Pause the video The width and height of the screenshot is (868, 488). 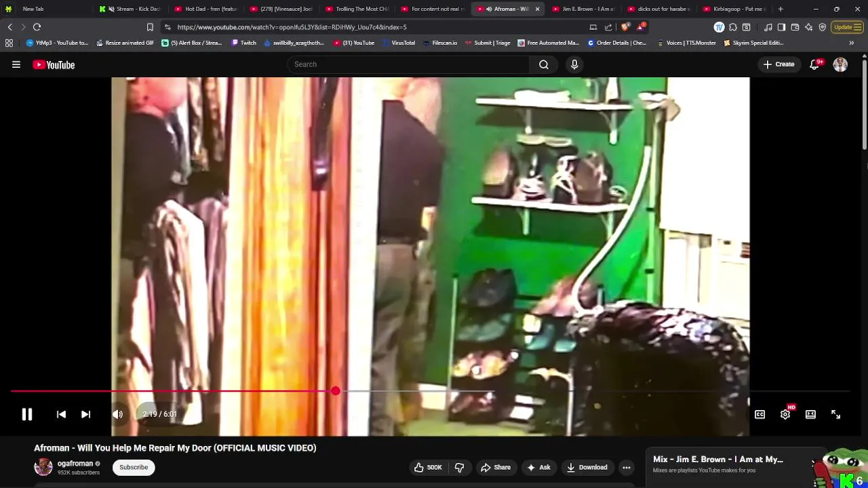pos(27,414)
